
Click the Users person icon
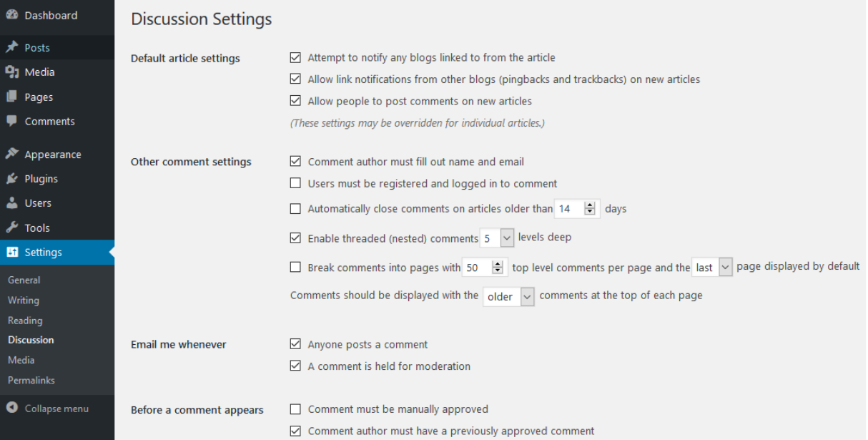coord(11,202)
